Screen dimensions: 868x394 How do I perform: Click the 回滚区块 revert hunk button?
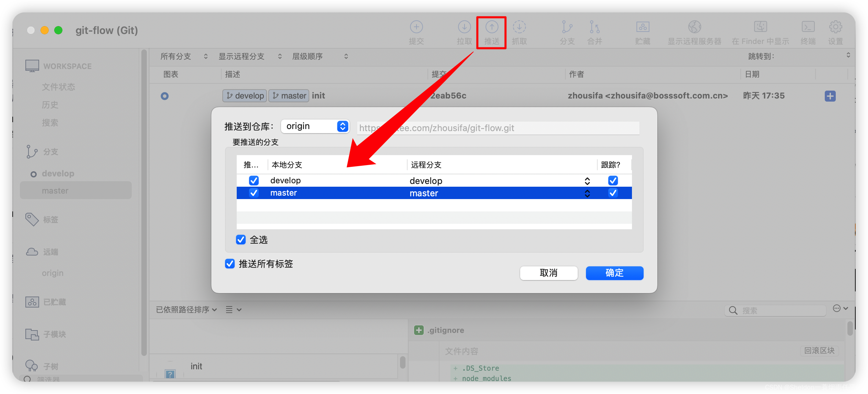click(819, 350)
